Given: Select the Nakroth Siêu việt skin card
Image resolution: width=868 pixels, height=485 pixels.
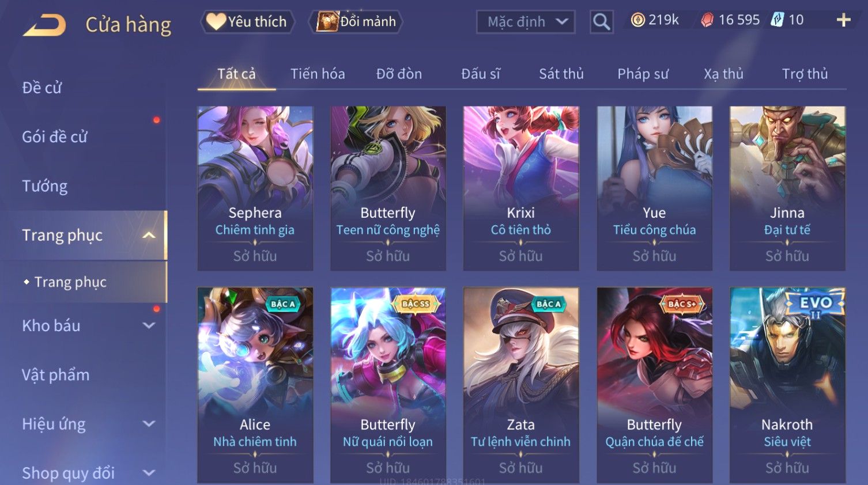Looking at the screenshot, I should 787,385.
